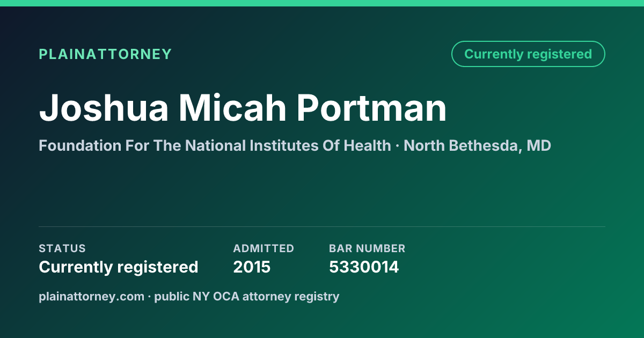Click the horizontal divider above the details

coord(322,226)
